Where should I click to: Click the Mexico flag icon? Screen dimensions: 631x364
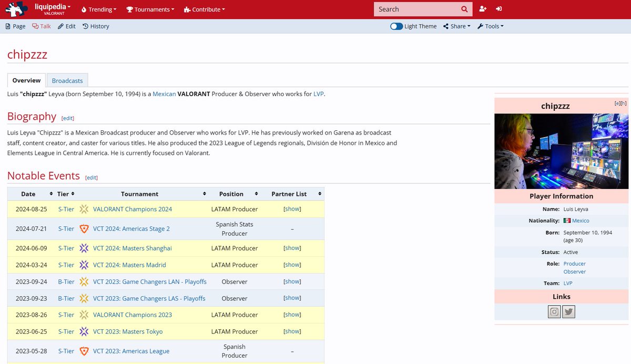567,221
